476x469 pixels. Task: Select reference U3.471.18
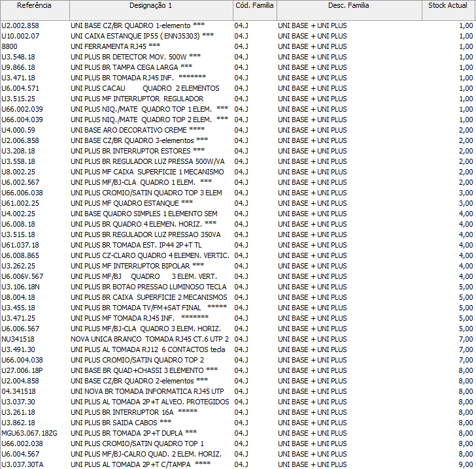[x=18, y=78]
